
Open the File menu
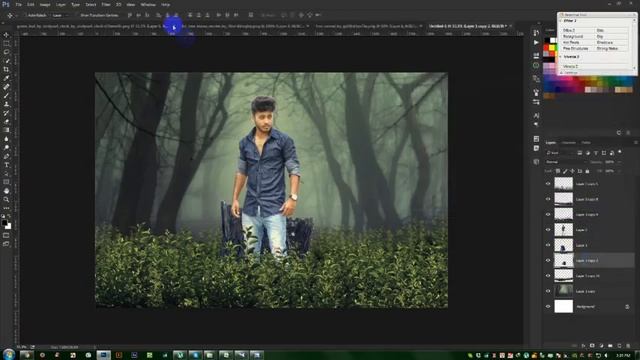coord(18,4)
